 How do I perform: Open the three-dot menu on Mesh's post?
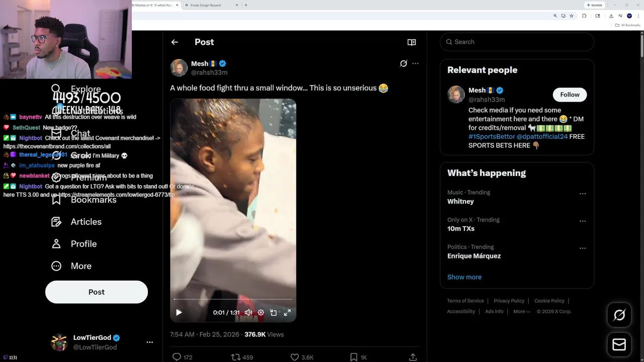[415, 63]
